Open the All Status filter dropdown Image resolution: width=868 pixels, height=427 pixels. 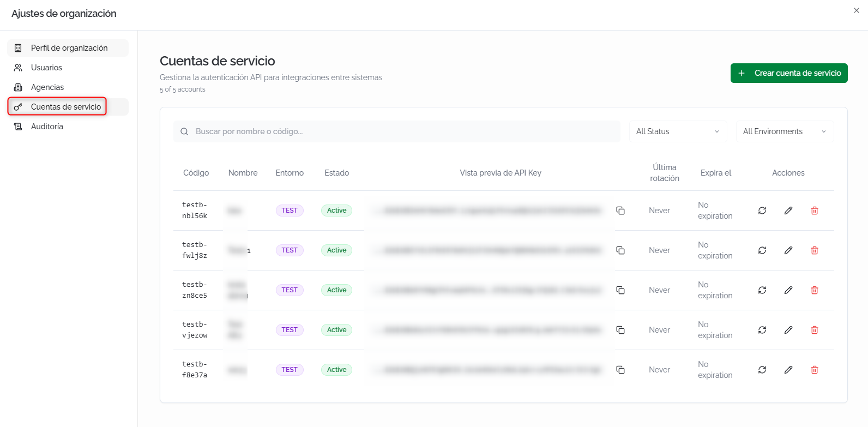(x=678, y=131)
